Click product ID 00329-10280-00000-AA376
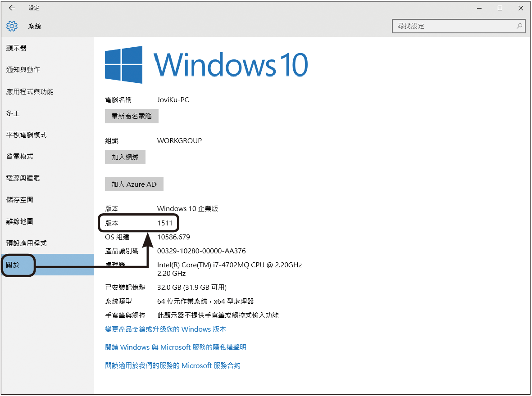The height and width of the screenshot is (396, 532). coord(201,251)
